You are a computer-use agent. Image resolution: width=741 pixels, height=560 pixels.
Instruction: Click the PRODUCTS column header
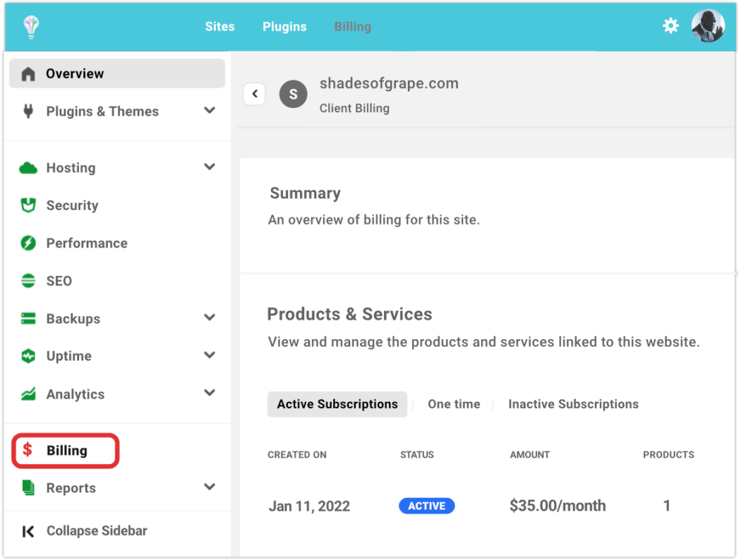[668, 455]
